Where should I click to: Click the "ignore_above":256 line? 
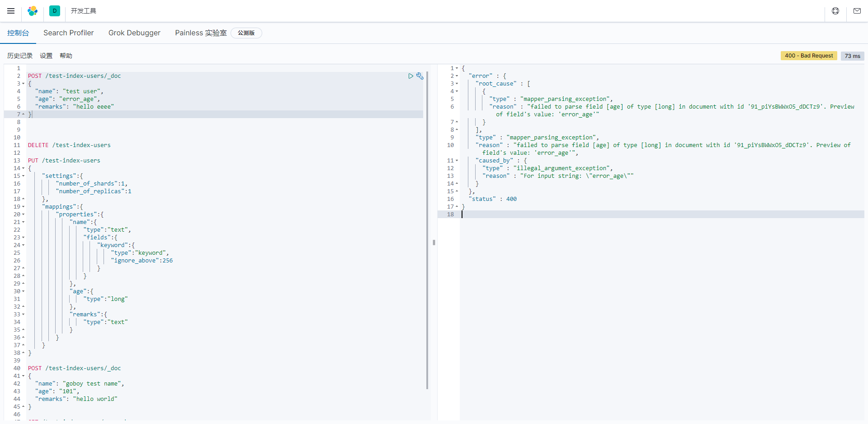click(x=142, y=261)
